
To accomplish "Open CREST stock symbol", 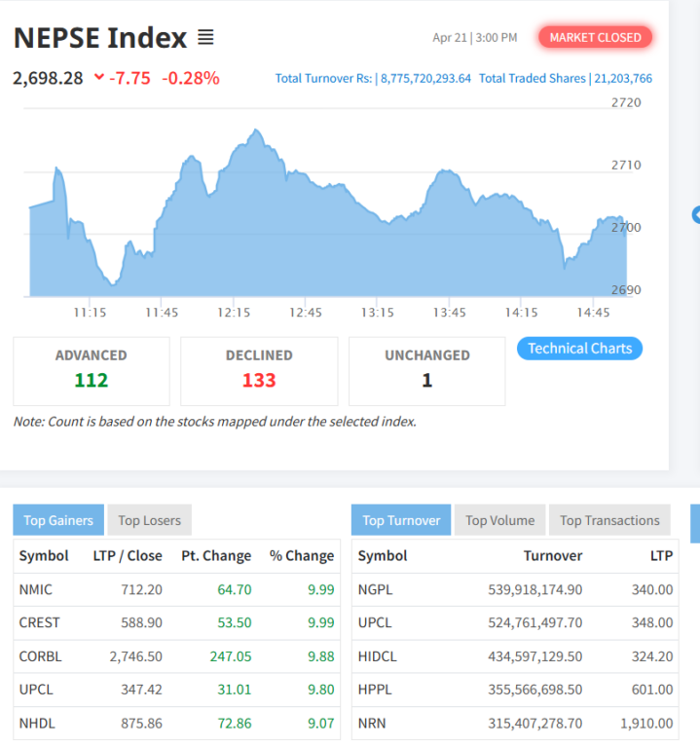I will tap(39, 622).
